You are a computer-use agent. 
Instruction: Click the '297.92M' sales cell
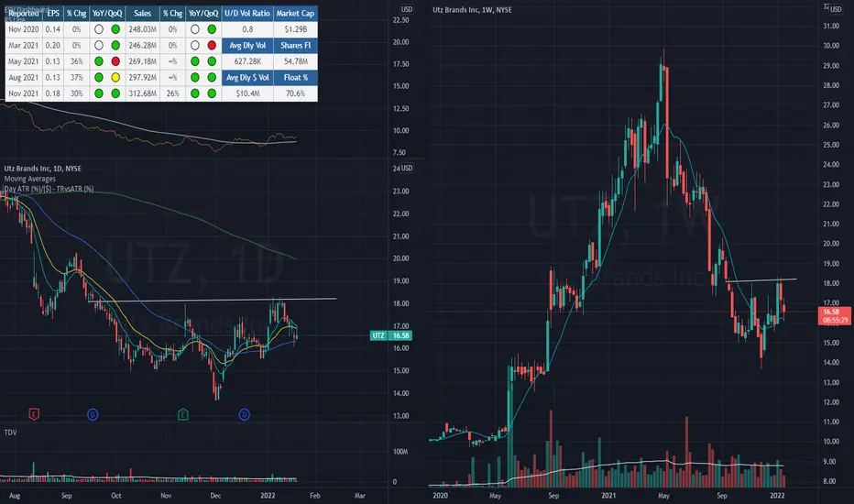pos(143,77)
